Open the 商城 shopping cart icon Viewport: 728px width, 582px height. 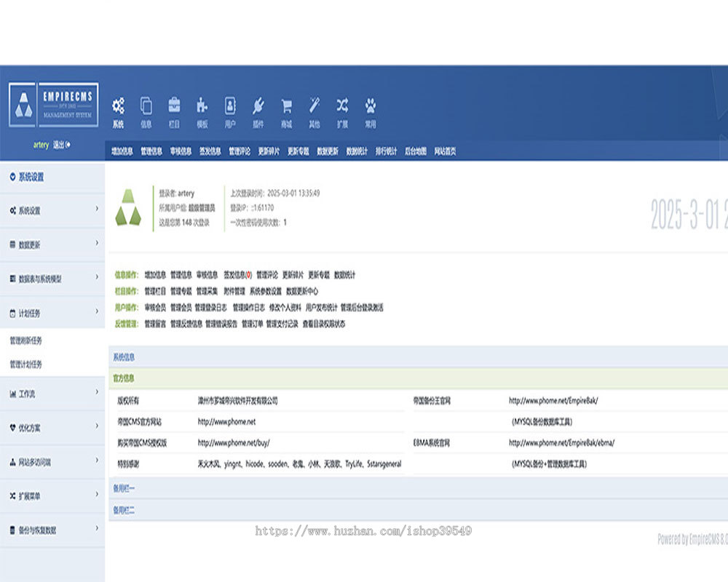[x=286, y=105]
